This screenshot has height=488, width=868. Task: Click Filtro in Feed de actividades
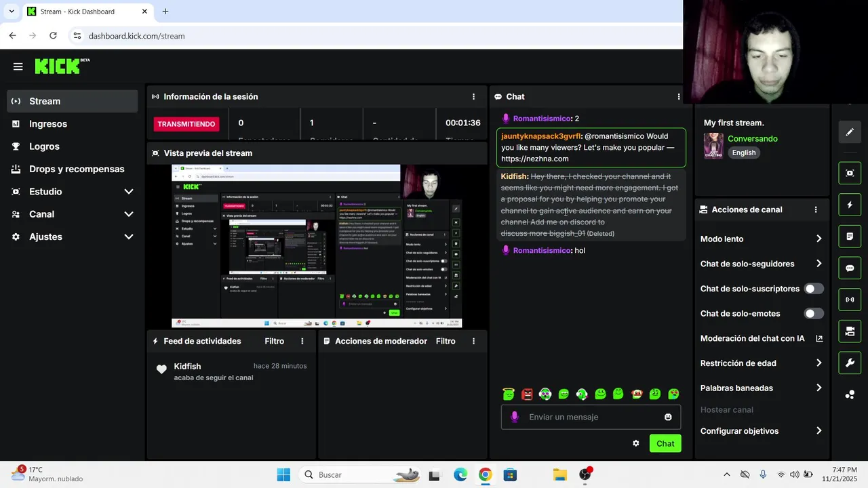click(x=275, y=342)
